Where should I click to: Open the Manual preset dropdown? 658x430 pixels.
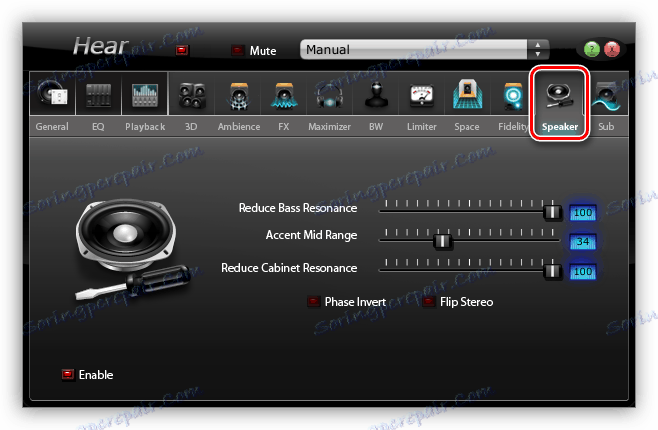point(413,50)
